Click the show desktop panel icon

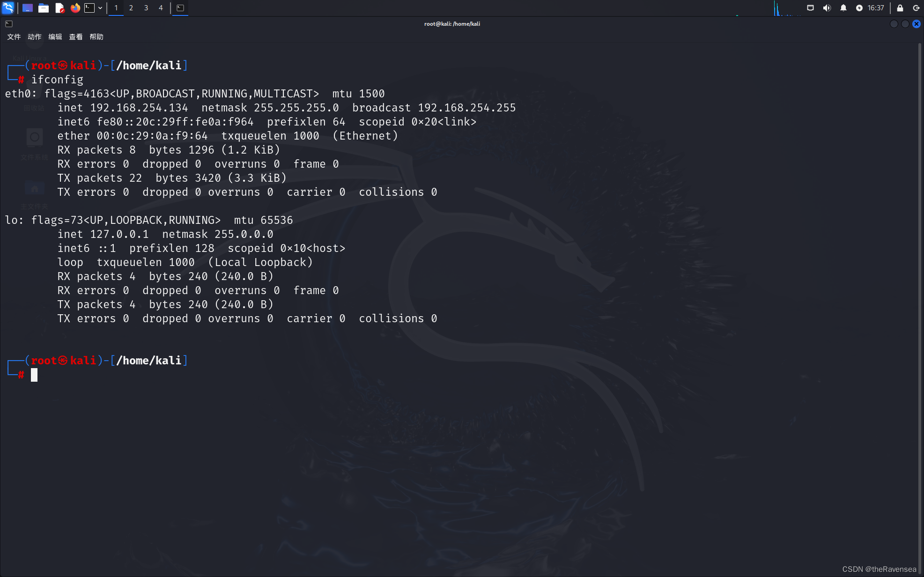coord(28,8)
